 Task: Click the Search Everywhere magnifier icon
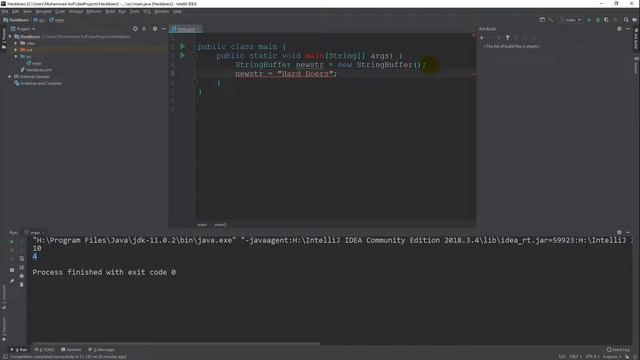click(x=626, y=20)
